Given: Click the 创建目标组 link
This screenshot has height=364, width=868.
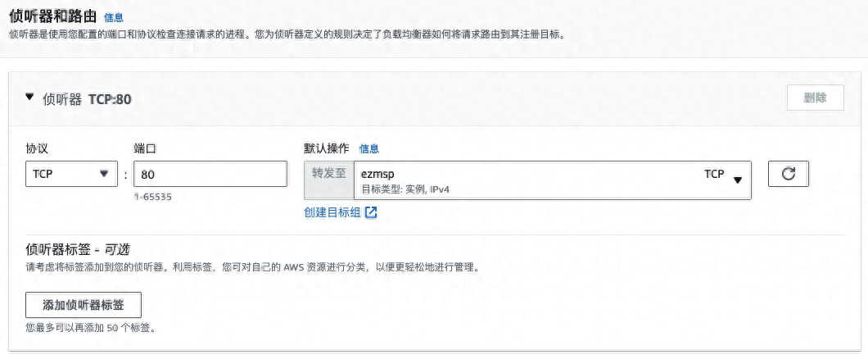Looking at the screenshot, I should coord(332,212).
